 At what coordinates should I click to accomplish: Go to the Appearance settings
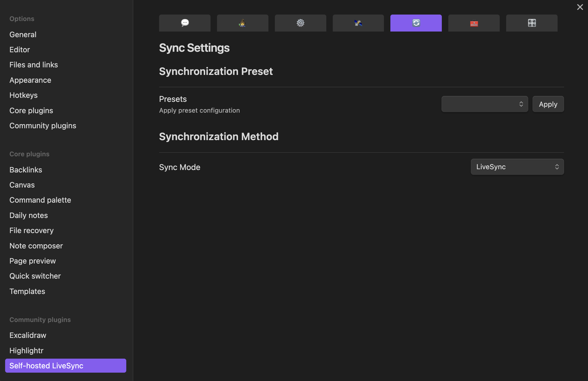tap(30, 80)
